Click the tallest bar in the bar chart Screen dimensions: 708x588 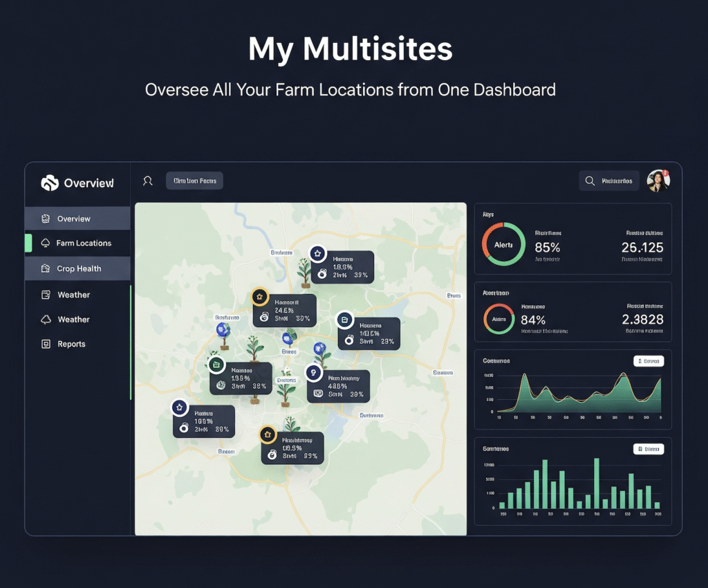pos(596,484)
